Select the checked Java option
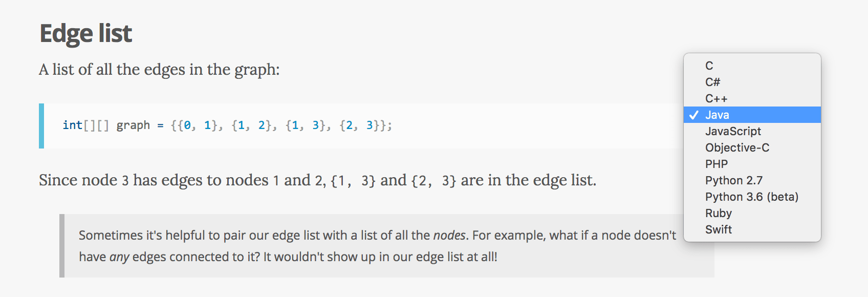 pos(752,115)
